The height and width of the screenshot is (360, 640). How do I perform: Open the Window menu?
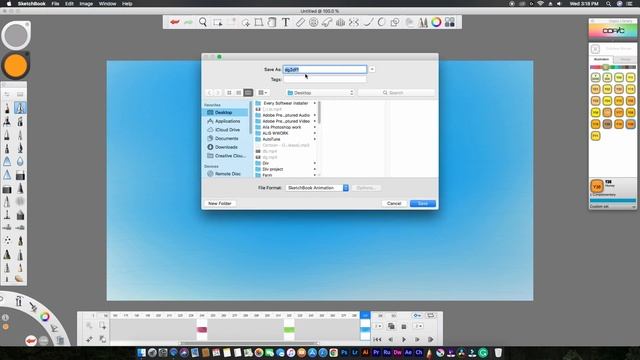pyautogui.click(x=107, y=4)
